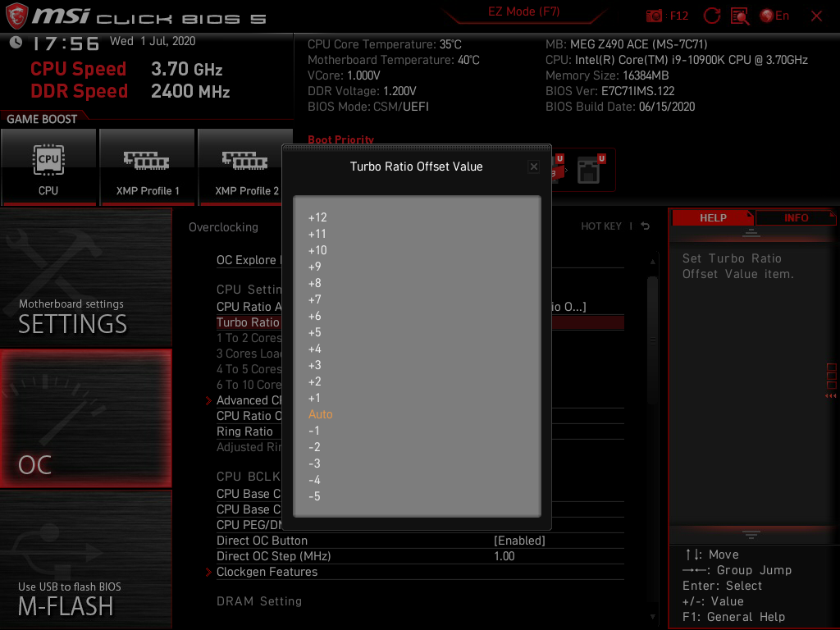Viewport: 840px width, 630px height.
Task: Select Auto for Turbo Ratio Offset Value
Action: (320, 414)
